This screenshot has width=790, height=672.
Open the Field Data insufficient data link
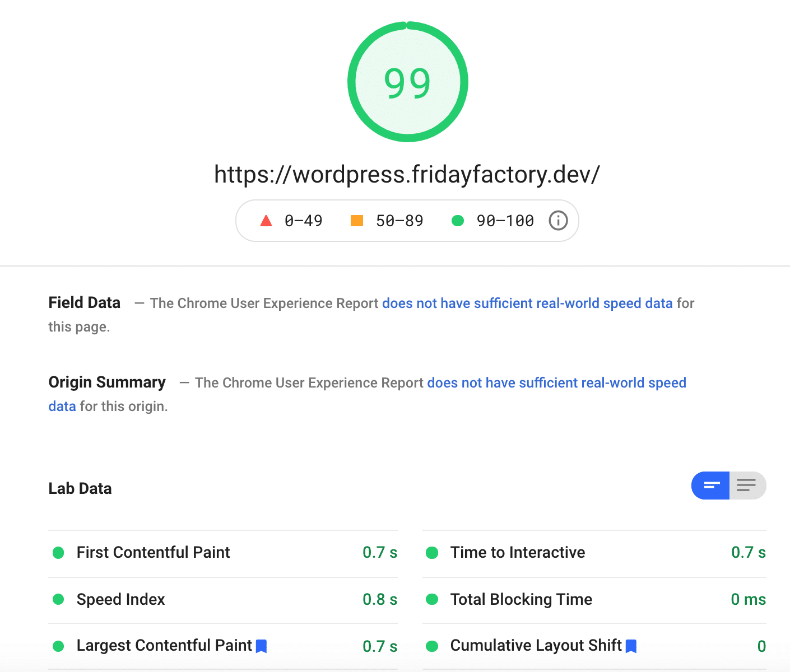(x=527, y=303)
